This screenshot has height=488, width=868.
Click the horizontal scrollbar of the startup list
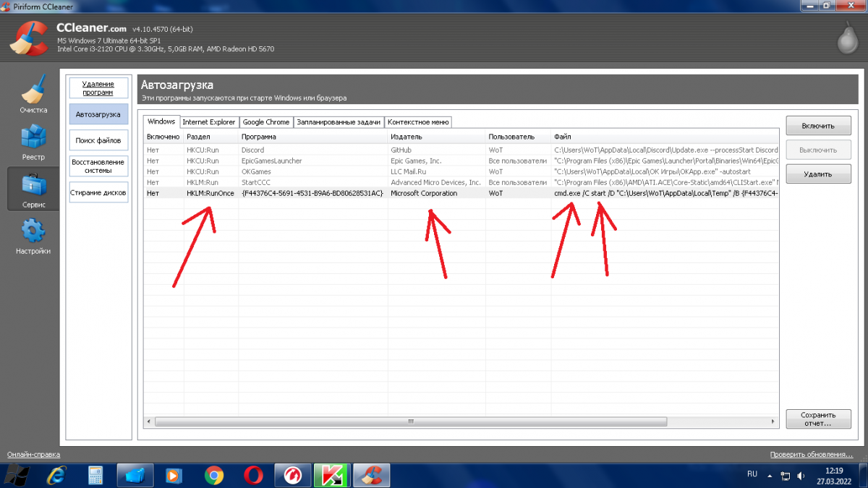(410, 421)
